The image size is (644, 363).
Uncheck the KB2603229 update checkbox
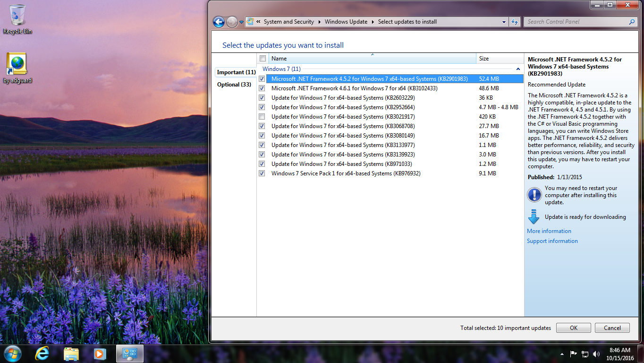(262, 98)
